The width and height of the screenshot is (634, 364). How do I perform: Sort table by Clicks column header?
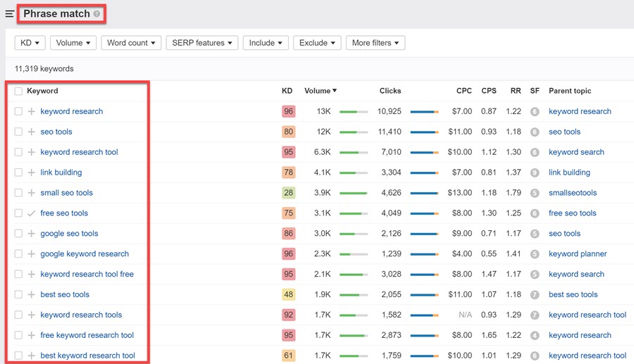[x=390, y=91]
